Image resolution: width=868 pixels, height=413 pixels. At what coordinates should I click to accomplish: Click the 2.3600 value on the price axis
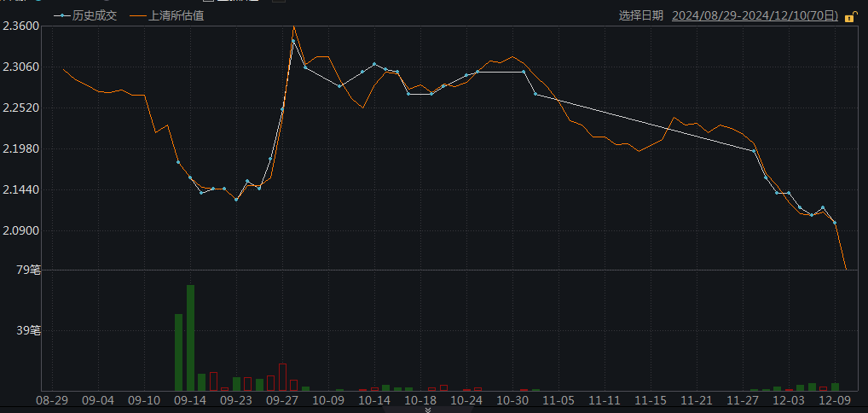21,26
